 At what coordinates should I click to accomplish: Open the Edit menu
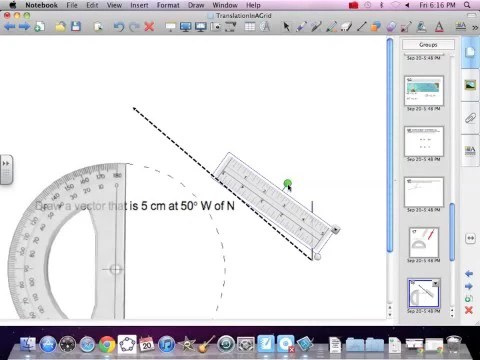coord(92,5)
